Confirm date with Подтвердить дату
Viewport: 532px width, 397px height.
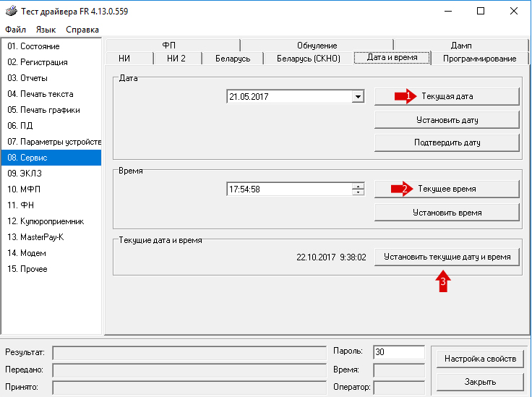(447, 142)
